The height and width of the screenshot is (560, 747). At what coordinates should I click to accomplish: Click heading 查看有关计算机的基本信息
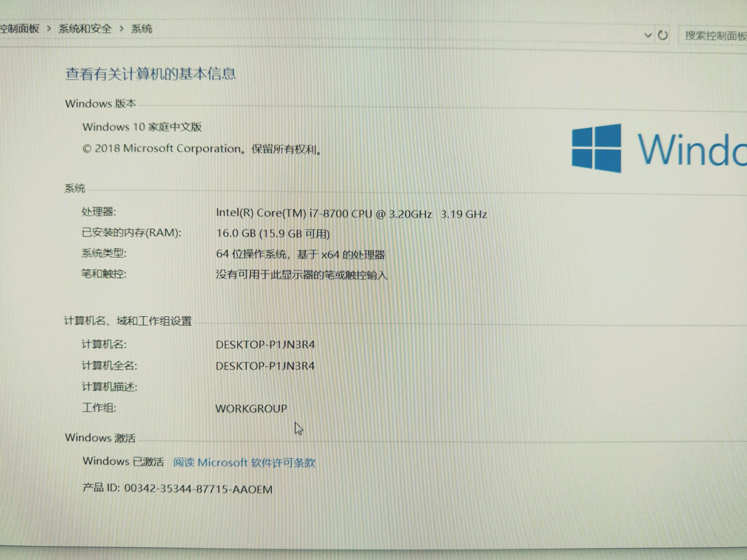pyautogui.click(x=151, y=74)
